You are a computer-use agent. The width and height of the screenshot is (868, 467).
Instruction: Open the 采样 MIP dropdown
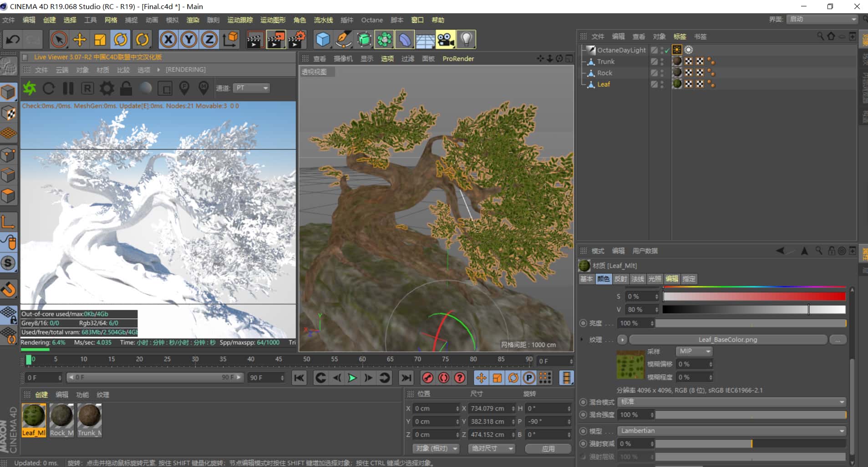[x=694, y=351]
